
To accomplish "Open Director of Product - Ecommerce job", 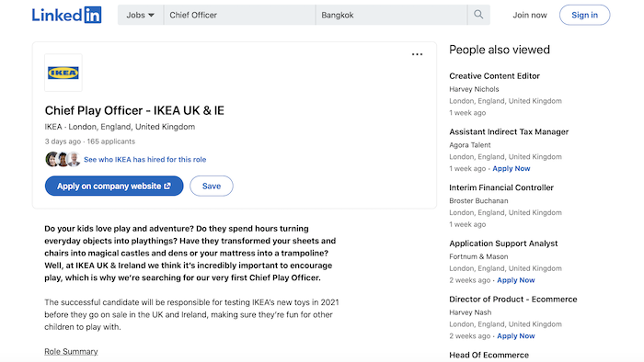I will click(513, 299).
